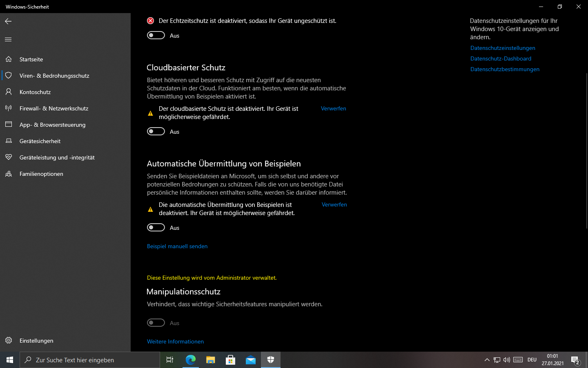Click the yellow administrator-managed notice text

[x=212, y=278]
